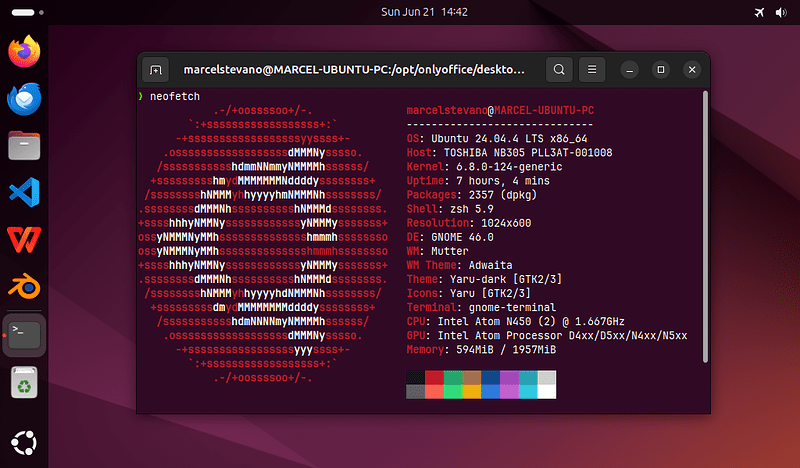Open system menu via volume icon
Image resolution: width=800 pixels, height=468 pixels.
point(781,12)
